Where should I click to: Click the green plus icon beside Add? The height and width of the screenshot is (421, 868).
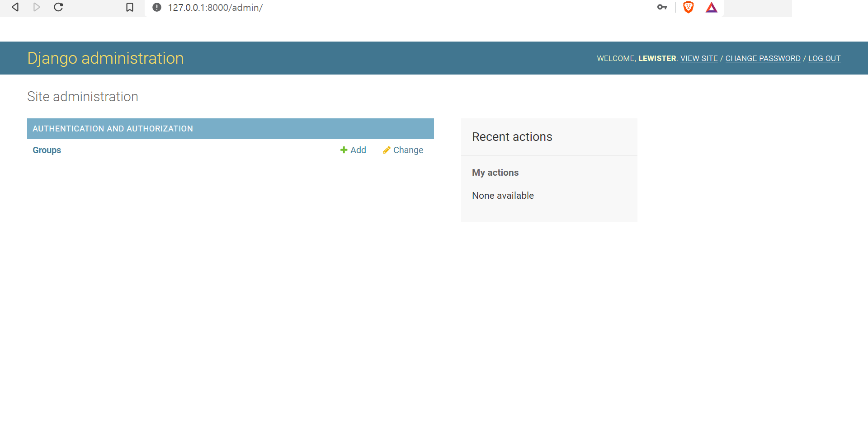coord(344,150)
